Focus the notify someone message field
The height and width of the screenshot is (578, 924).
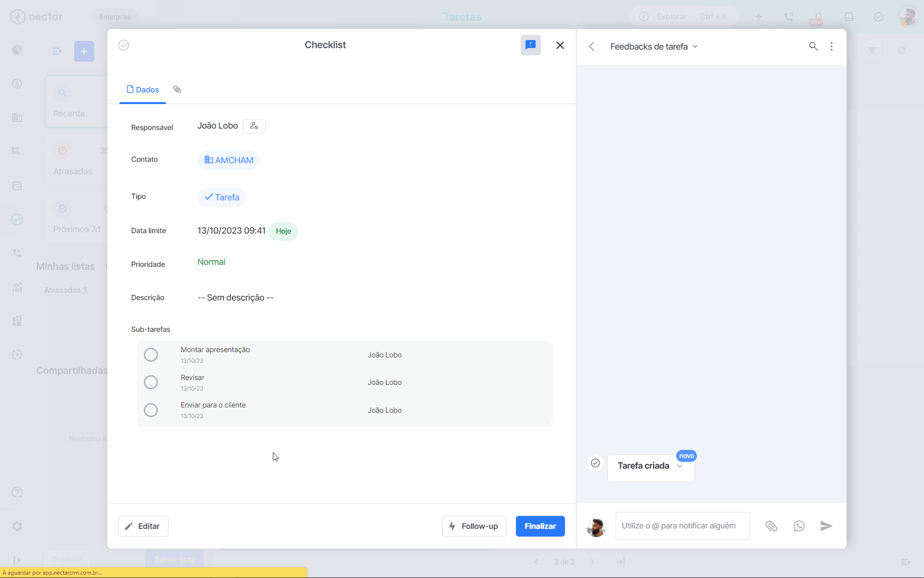coord(682,526)
